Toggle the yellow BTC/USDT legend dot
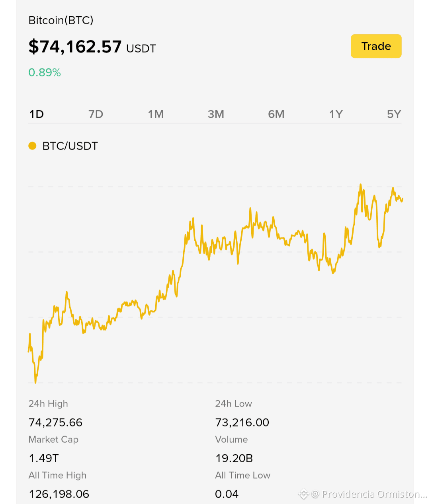 (x=33, y=146)
